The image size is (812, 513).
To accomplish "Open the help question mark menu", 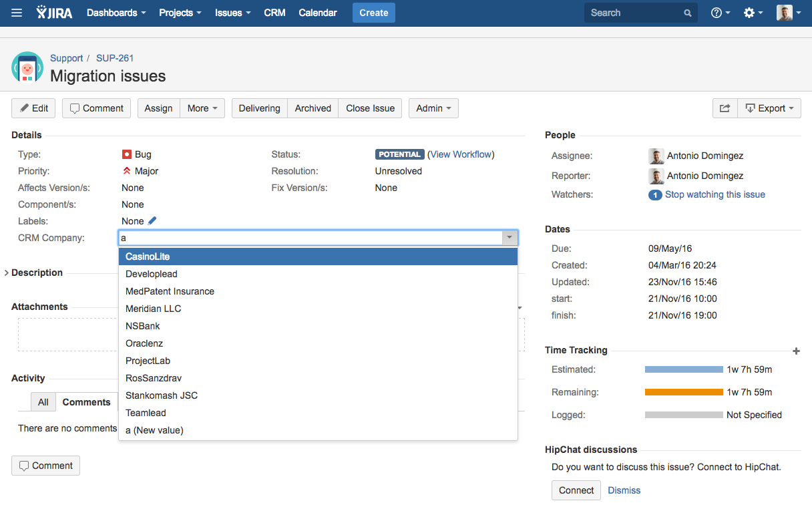I will (x=720, y=13).
